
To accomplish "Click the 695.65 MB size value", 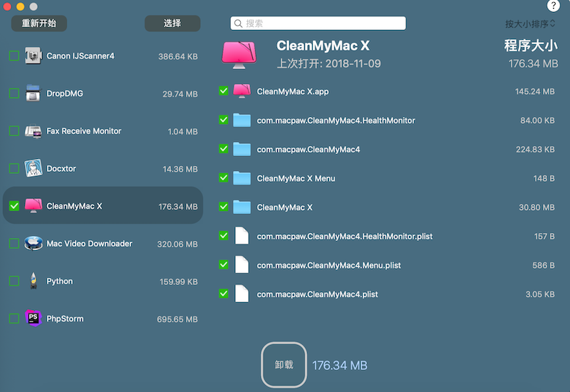I will tap(177, 319).
